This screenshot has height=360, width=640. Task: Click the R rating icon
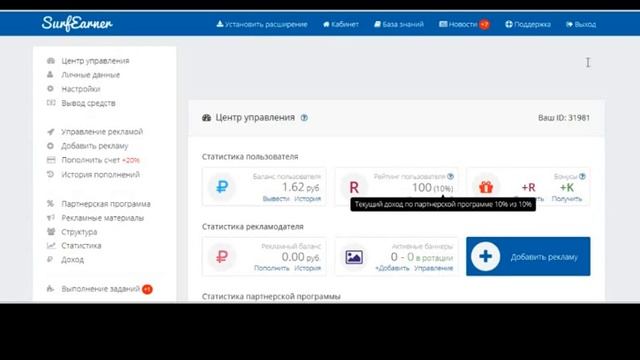[x=354, y=187]
